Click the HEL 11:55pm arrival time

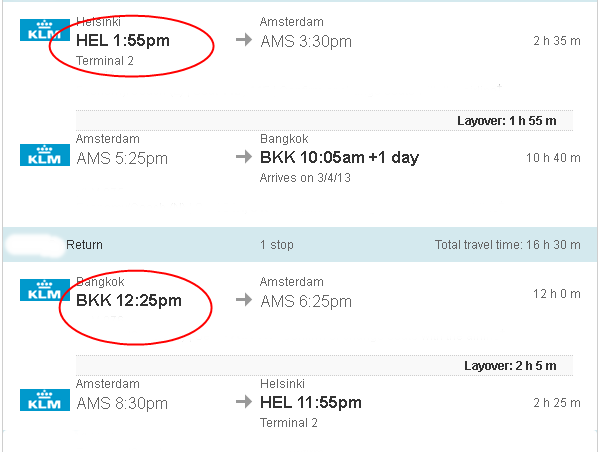(311, 402)
